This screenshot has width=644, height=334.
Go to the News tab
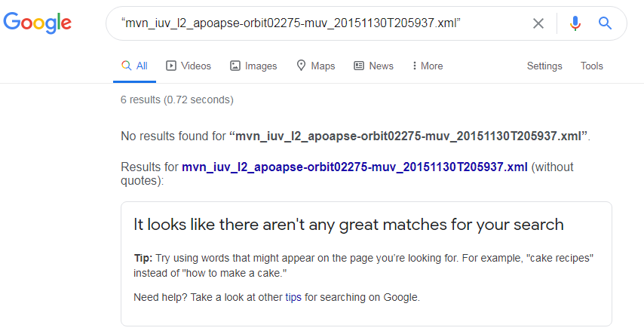[373, 66]
